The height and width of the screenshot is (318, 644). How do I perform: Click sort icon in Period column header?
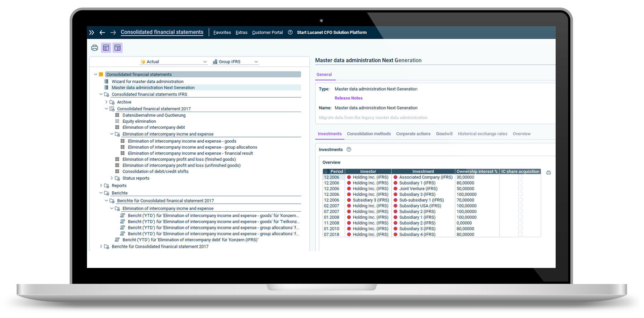[327, 171]
